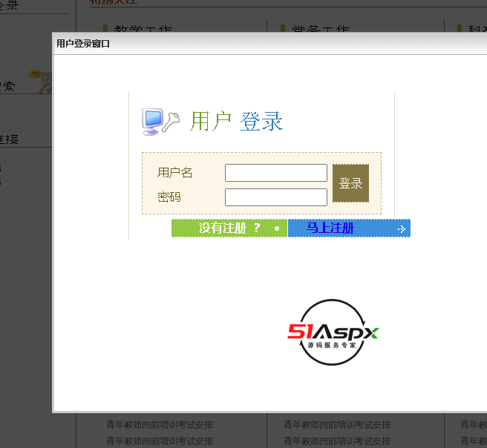Click the white dot on the green banner

coord(277,228)
